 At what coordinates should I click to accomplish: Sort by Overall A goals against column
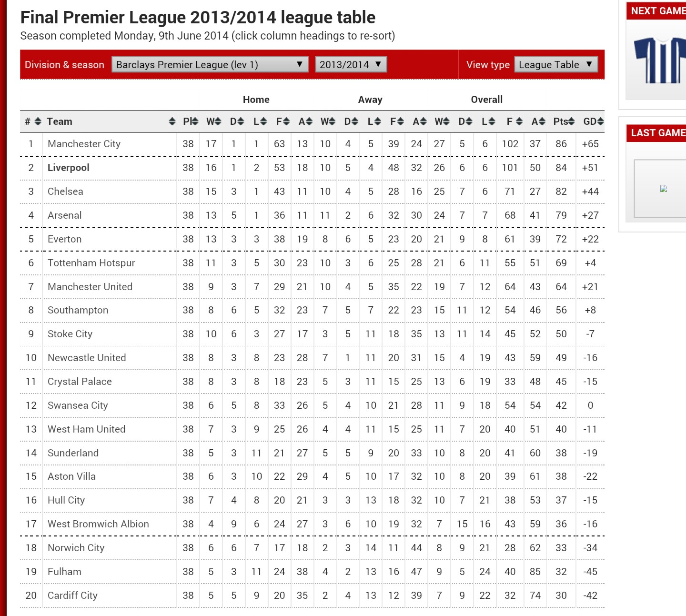pyautogui.click(x=538, y=121)
